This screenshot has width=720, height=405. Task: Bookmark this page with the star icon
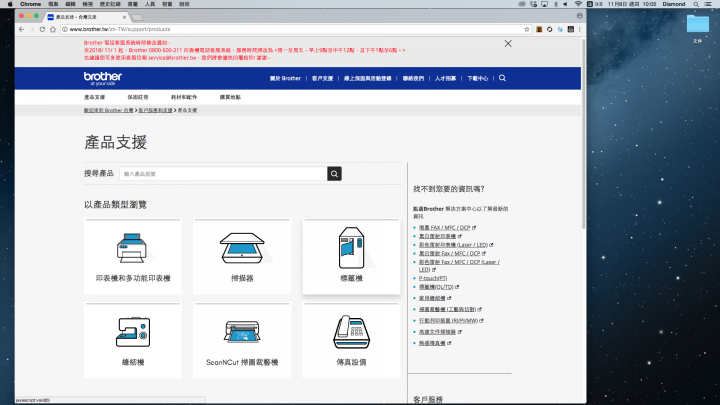pos(527,29)
